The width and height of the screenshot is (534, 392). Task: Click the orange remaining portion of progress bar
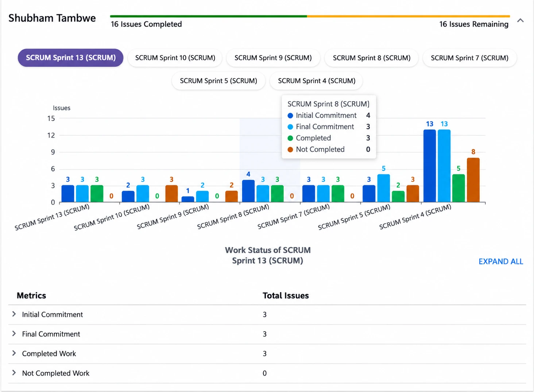coord(408,16)
